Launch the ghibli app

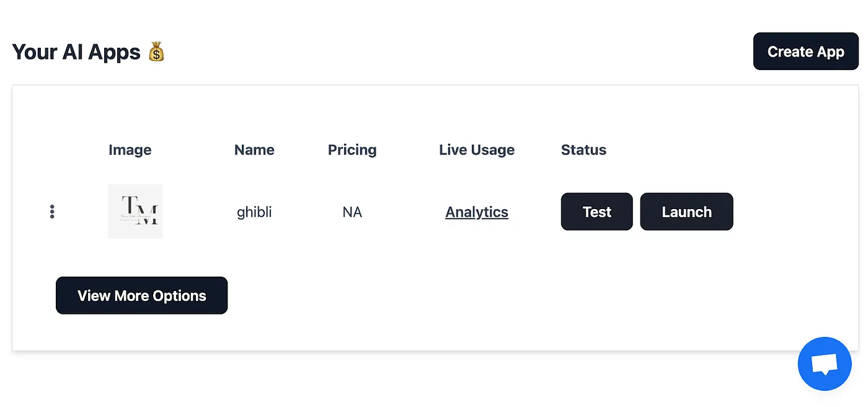pyautogui.click(x=686, y=212)
